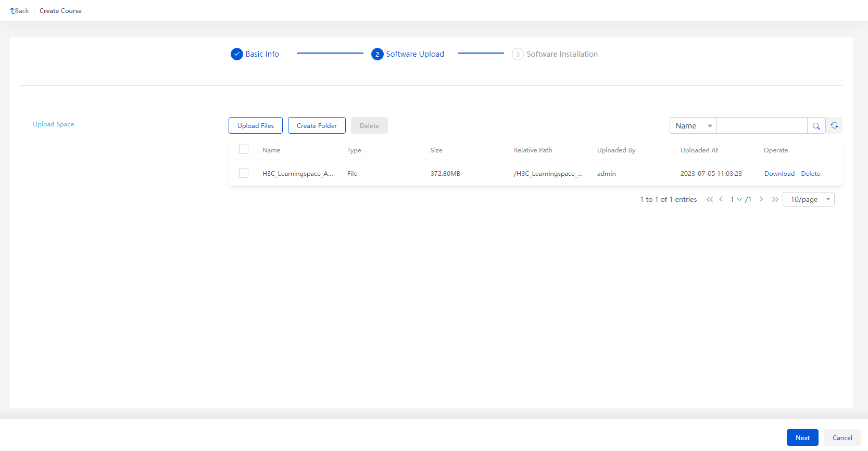The image size is (868, 451).
Task: Click the Software Installation step number 3
Action: [x=518, y=54]
